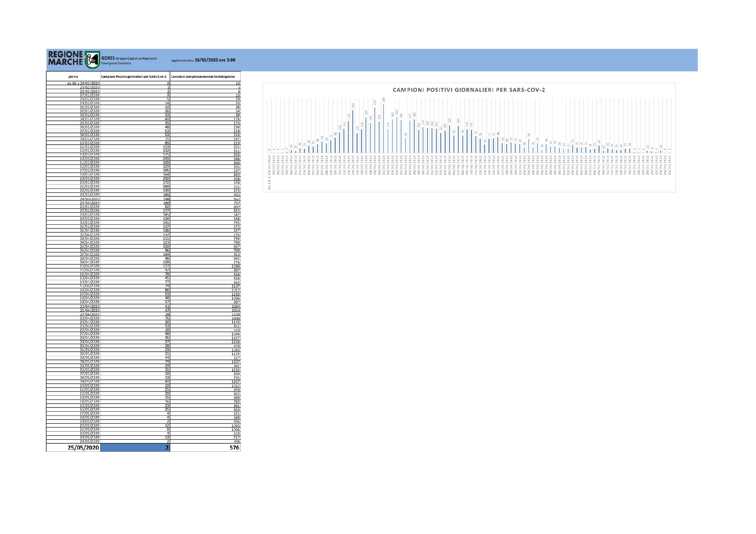
Task: Select tested value 1006 in 21/05/2020 row
Action: point(235,430)
